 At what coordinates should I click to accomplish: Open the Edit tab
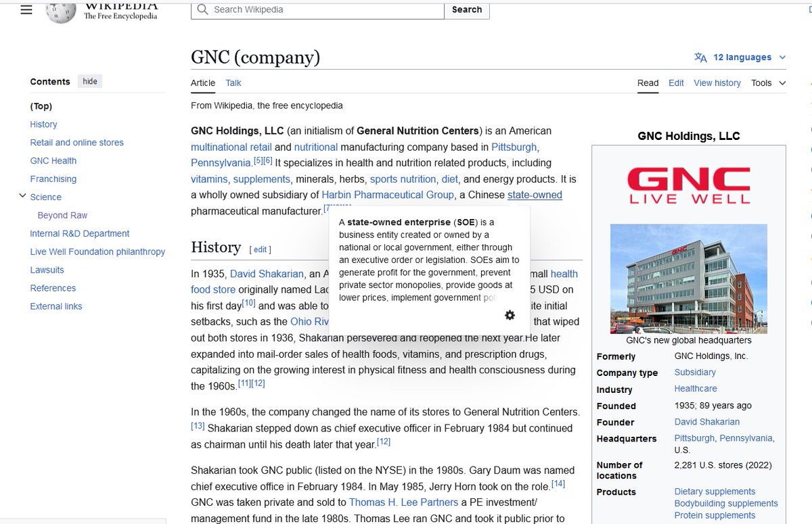point(676,83)
